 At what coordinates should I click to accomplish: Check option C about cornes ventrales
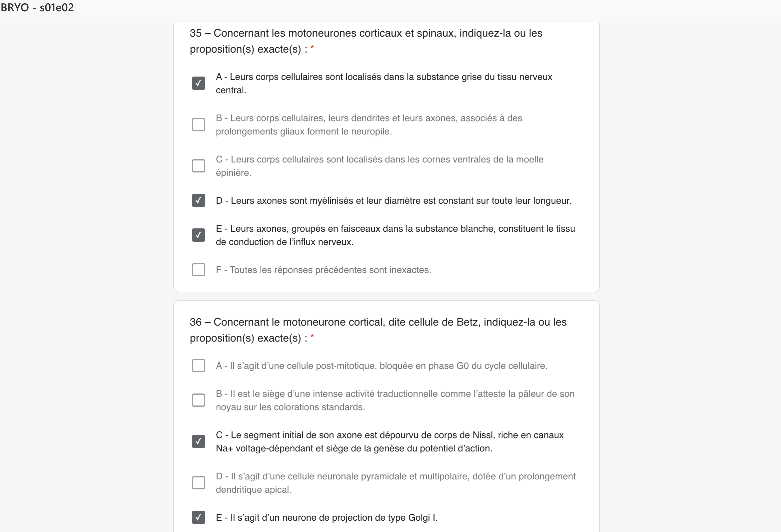click(198, 166)
